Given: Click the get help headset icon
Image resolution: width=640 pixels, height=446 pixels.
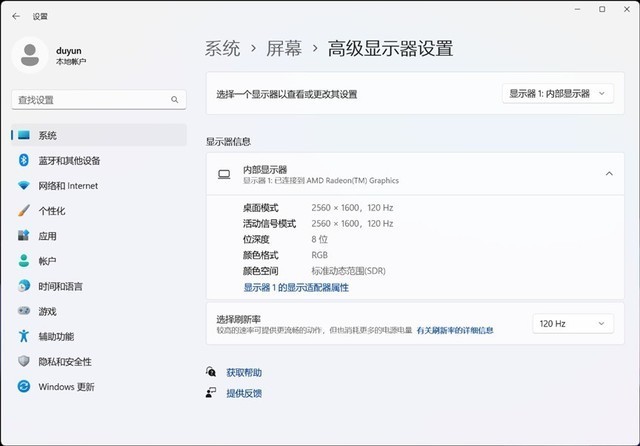Looking at the screenshot, I should (x=211, y=372).
